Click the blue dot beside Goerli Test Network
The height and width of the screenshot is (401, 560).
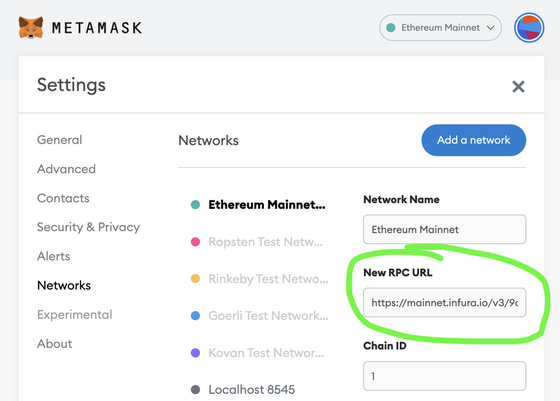pyautogui.click(x=195, y=316)
